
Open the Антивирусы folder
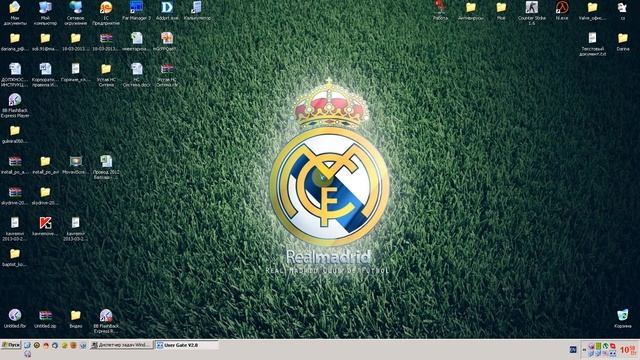(x=471, y=8)
